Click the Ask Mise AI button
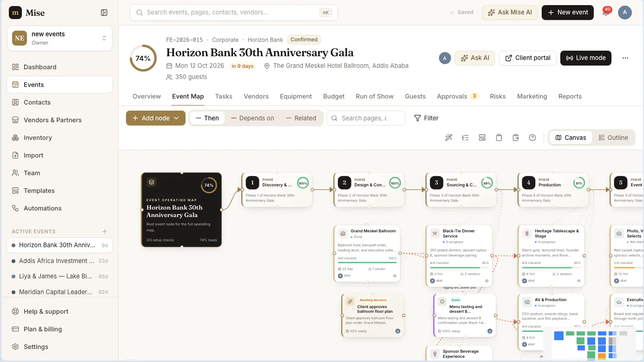This screenshot has height=362, width=644. point(510,13)
